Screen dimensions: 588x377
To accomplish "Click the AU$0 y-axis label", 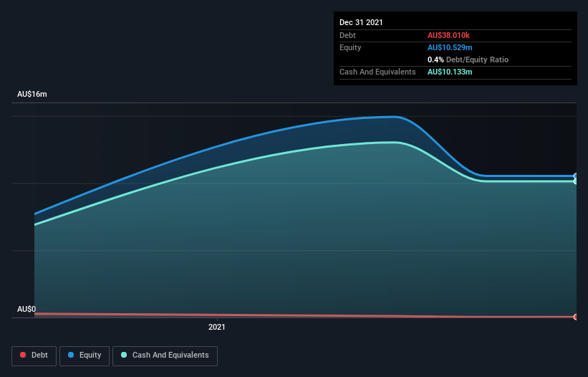I will [26, 309].
